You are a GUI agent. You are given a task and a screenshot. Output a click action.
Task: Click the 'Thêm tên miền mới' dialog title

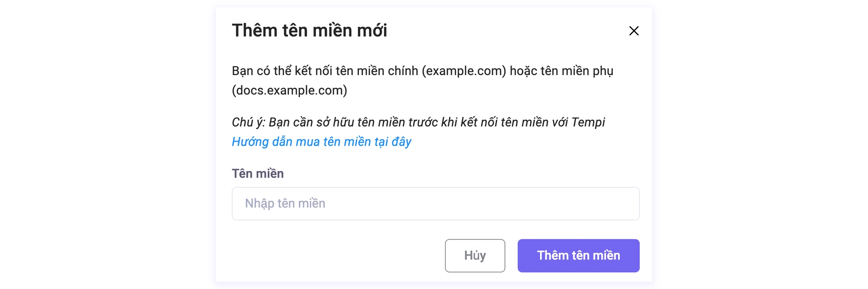point(309,30)
